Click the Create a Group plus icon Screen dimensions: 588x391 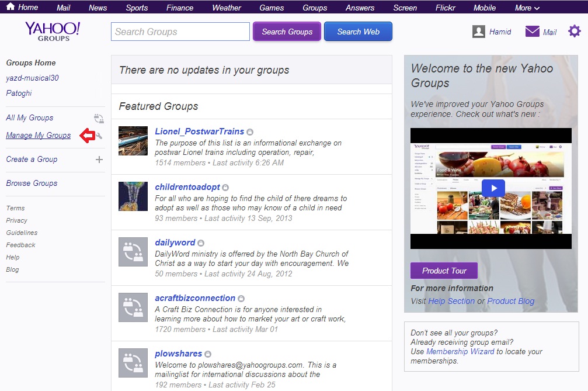[x=99, y=160]
